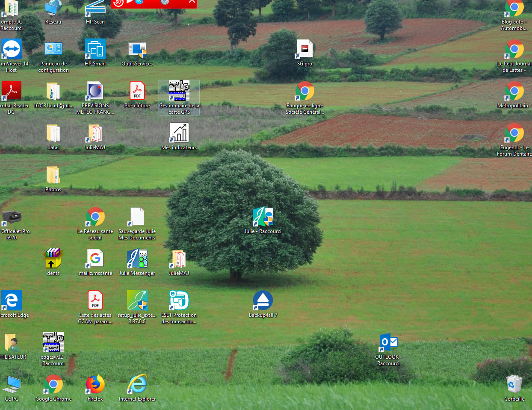
Task: Launch Firefox from the desktop
Action: pos(95,385)
